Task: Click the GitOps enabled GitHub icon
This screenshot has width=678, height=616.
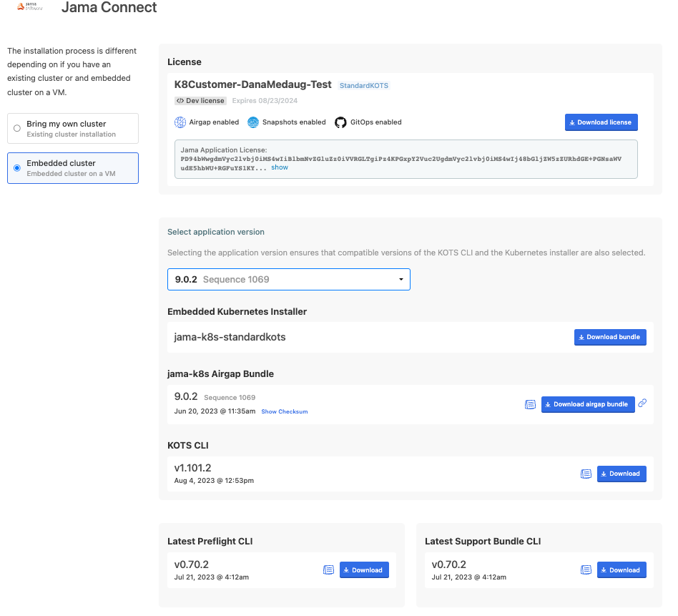Action: click(x=340, y=122)
